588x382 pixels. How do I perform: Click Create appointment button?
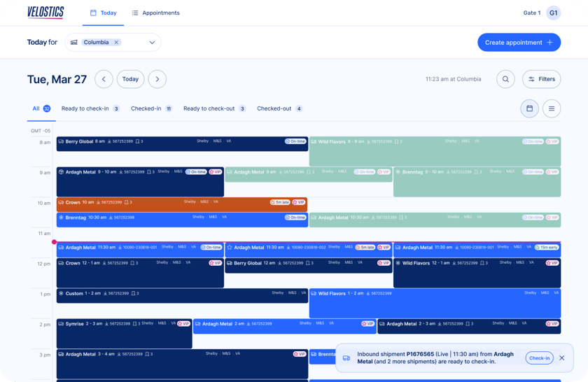pos(519,43)
